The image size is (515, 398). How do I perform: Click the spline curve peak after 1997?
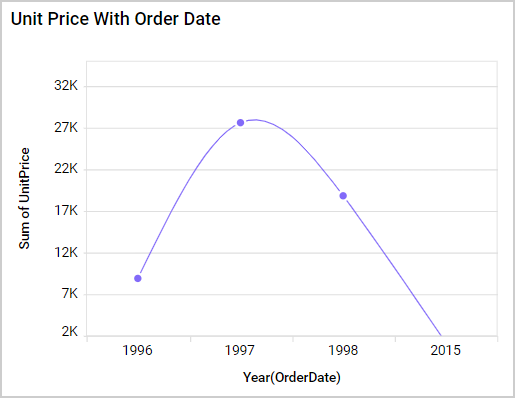256,120
